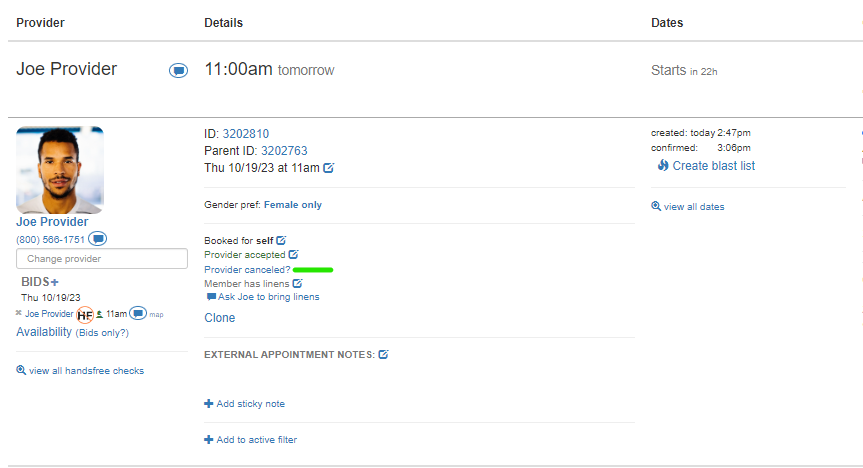Image resolution: width=863 pixels, height=468 pixels.
Task: Click the BIDS plus to add bid
Action: coord(54,282)
